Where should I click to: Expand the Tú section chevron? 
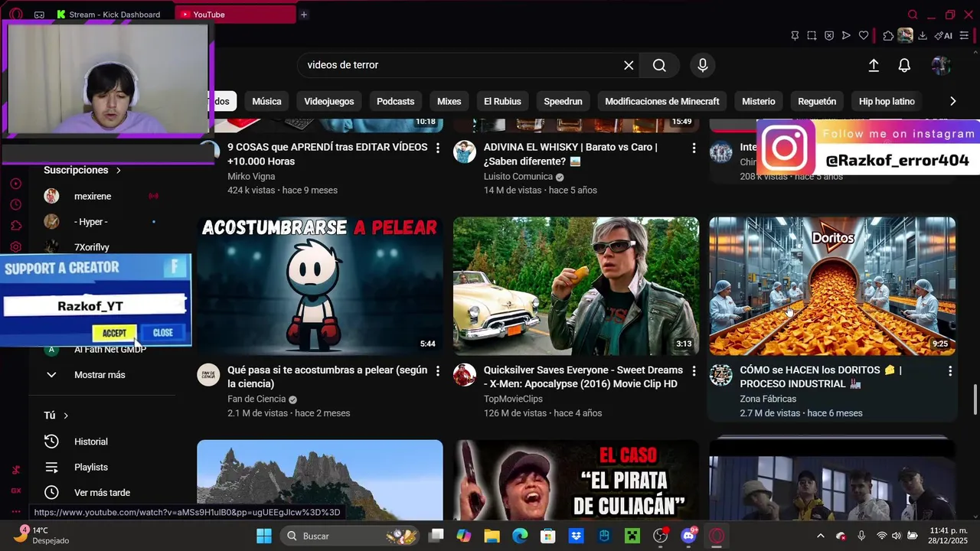(x=66, y=416)
